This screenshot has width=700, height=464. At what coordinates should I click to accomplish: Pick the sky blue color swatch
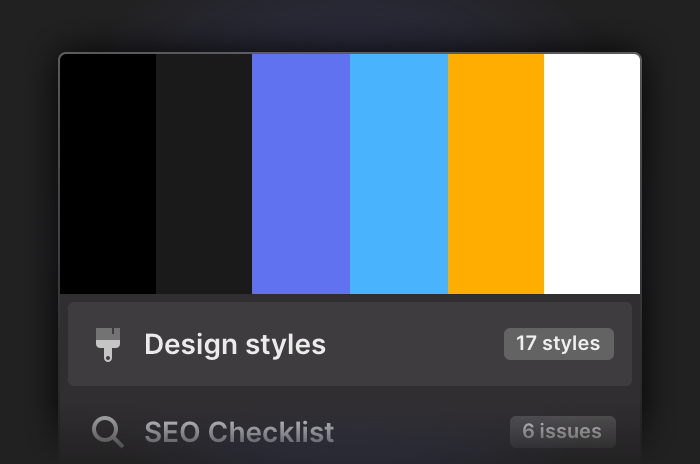pyautogui.click(x=399, y=174)
